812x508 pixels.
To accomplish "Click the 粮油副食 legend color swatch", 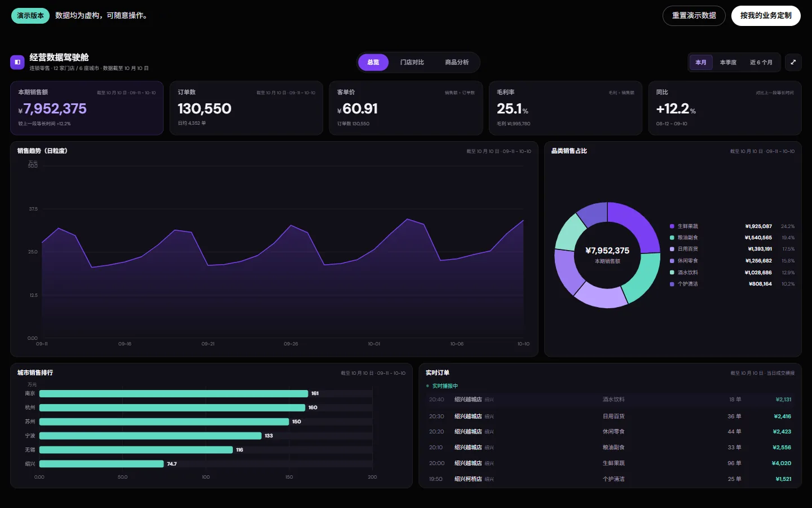I will click(672, 238).
